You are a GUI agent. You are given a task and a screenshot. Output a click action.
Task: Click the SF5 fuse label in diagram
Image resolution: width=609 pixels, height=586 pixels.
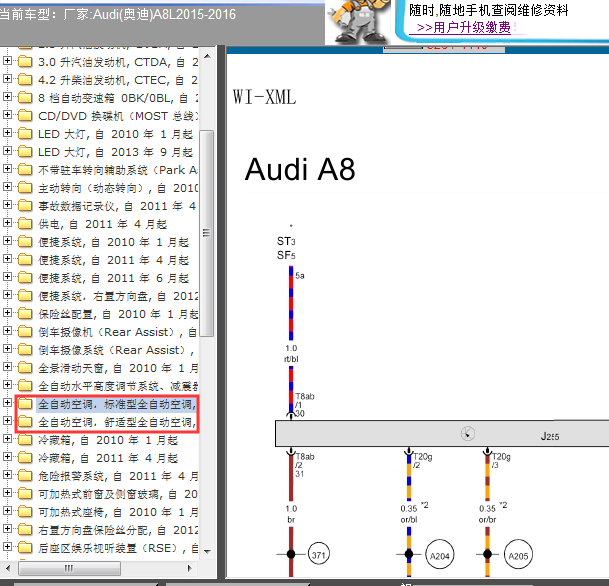click(x=286, y=255)
